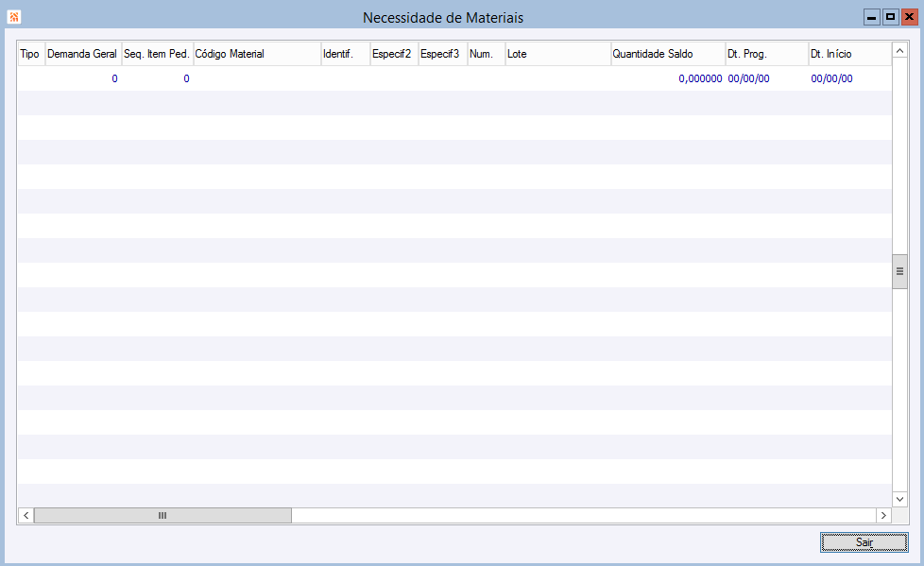Select the Dt. Início 00/00/00 cell

[x=849, y=78]
